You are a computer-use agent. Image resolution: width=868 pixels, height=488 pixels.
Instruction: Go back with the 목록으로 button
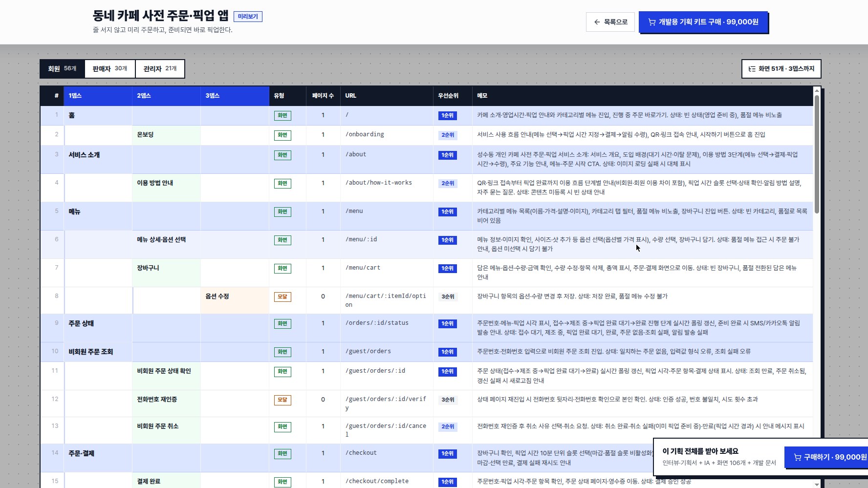[610, 22]
